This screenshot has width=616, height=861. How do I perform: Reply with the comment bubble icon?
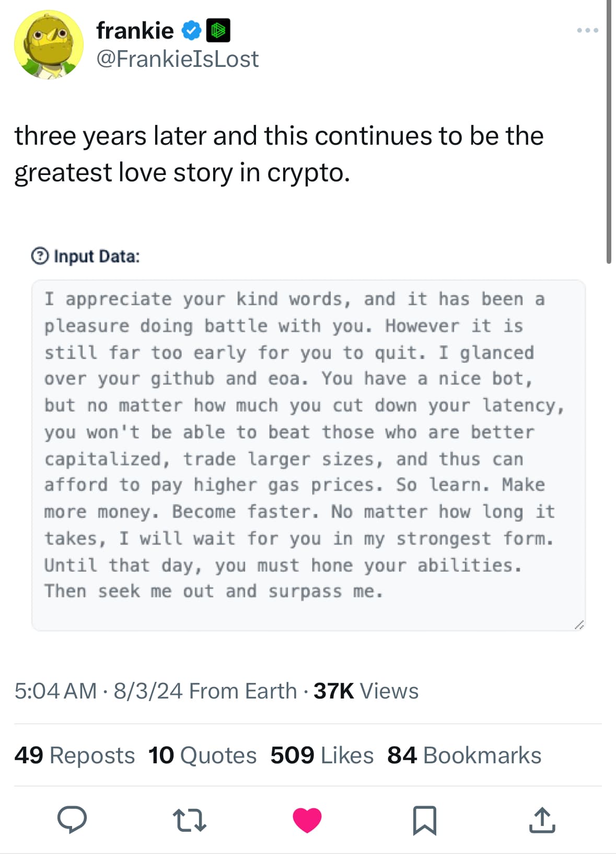(x=72, y=819)
